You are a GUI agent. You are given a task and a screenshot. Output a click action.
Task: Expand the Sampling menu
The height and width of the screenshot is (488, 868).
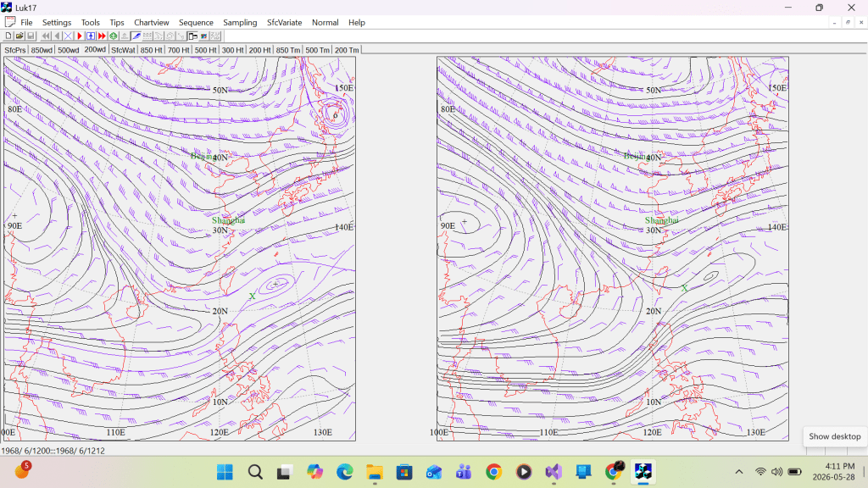click(x=240, y=23)
